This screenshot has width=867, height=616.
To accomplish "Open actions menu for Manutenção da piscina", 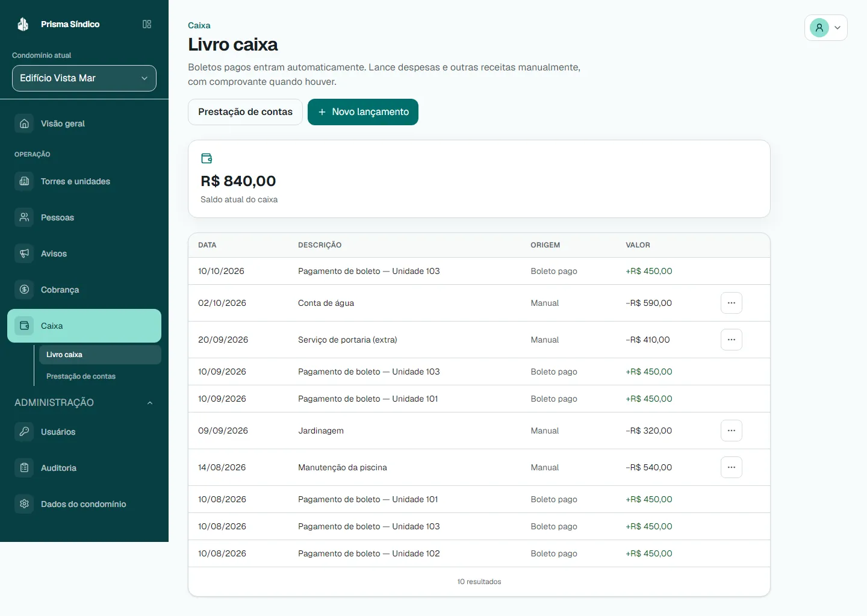I will tap(732, 467).
